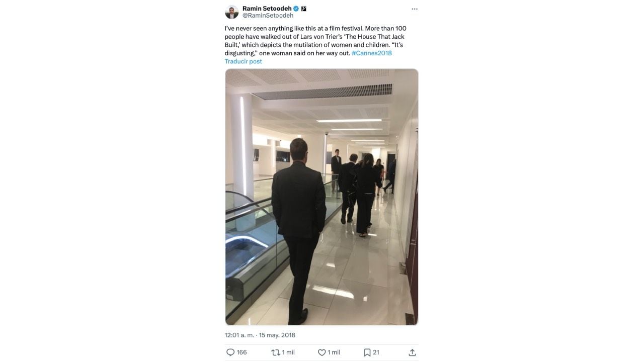Click the 21 bookmarks count
Viewport: 644px width, 362px height.
click(376, 352)
